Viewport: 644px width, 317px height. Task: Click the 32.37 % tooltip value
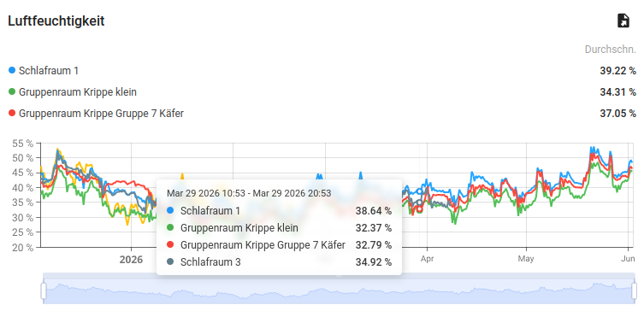[x=374, y=228]
